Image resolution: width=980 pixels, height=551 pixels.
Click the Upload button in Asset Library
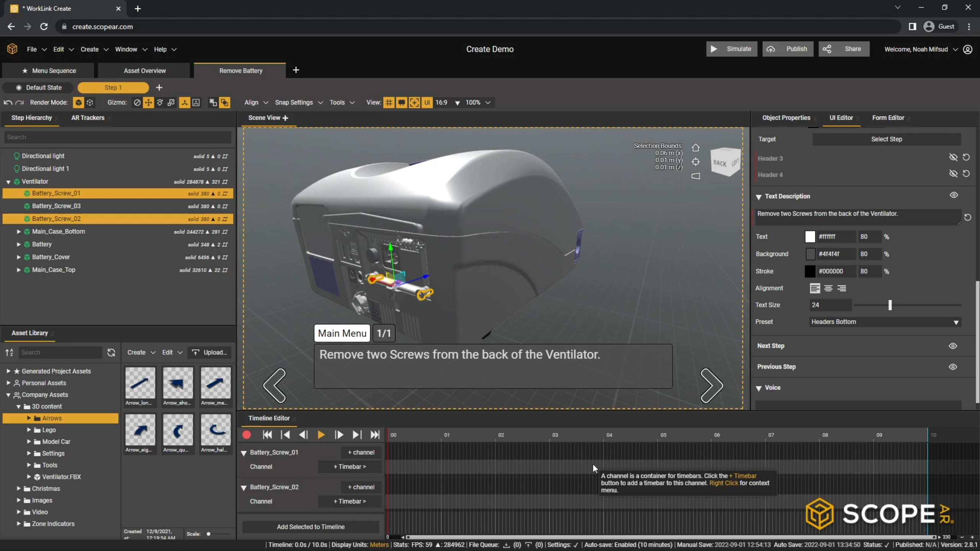pos(210,352)
